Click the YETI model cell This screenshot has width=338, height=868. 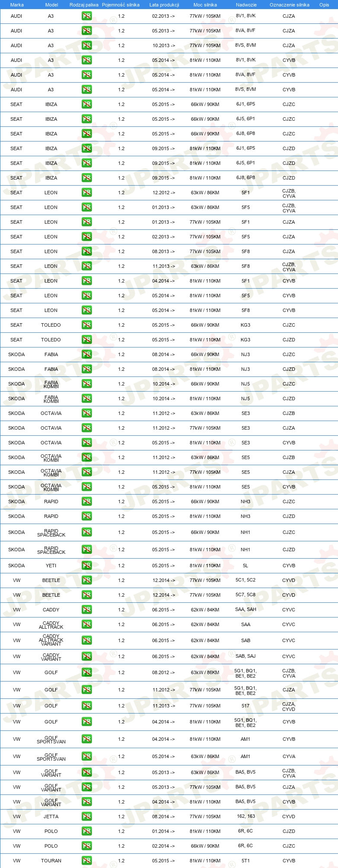51,565
